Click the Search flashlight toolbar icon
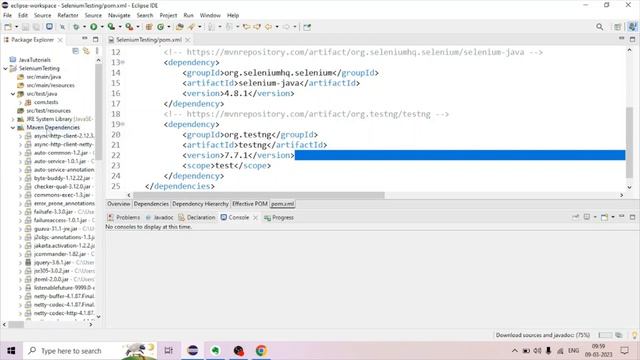Screen dimensions: 640x360 191,27
